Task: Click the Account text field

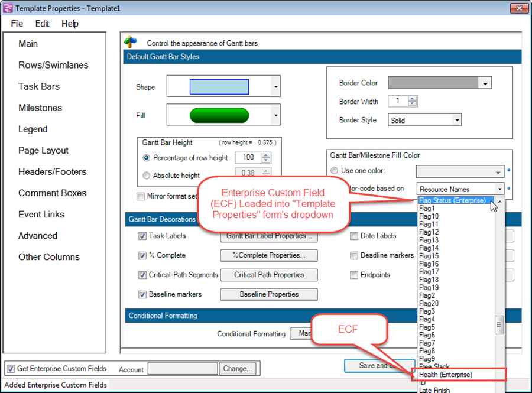Action: [182, 369]
